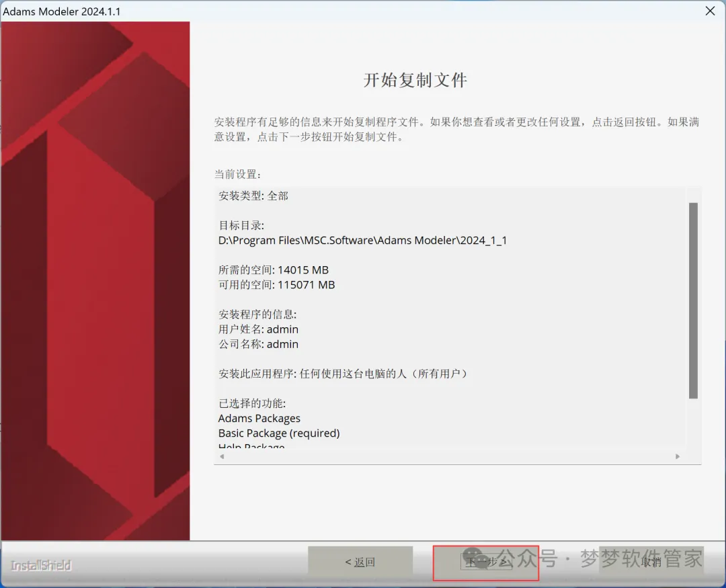Click the vertical scrollbar thumb in settings box

(693, 300)
